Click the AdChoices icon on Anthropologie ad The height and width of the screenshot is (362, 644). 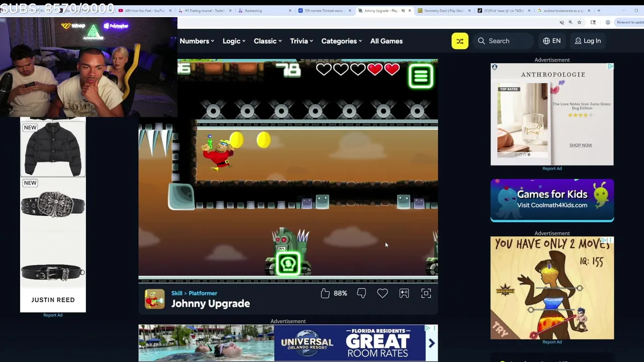click(610, 66)
